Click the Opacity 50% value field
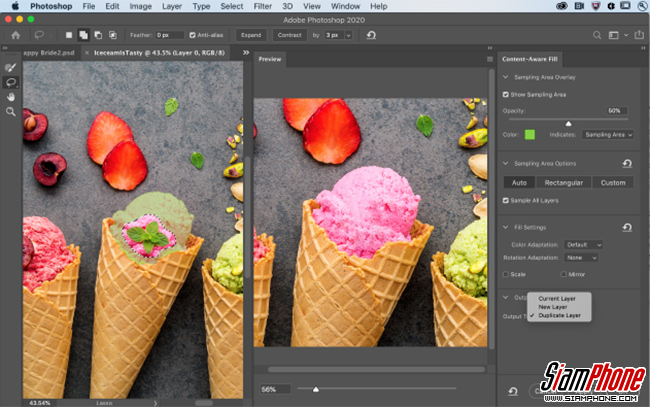Screen dimensions: 650x407 point(616,111)
